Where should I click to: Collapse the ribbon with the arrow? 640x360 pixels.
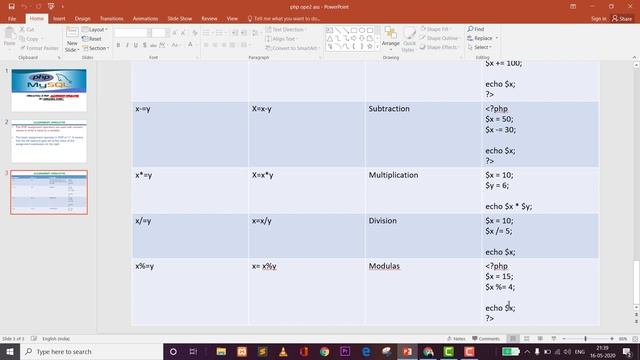click(634, 58)
